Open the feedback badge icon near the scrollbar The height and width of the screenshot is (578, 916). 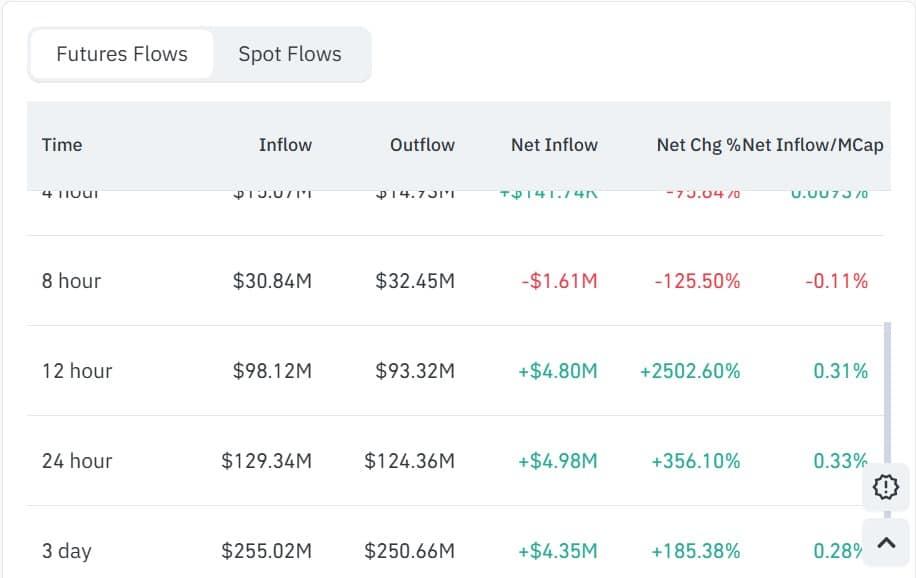coord(884,487)
